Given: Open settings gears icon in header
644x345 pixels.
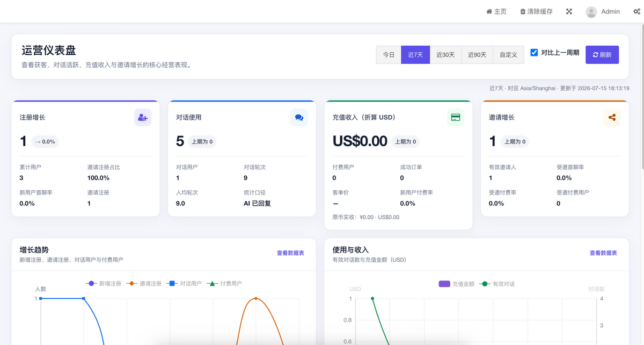Looking at the screenshot, I should [x=636, y=11].
